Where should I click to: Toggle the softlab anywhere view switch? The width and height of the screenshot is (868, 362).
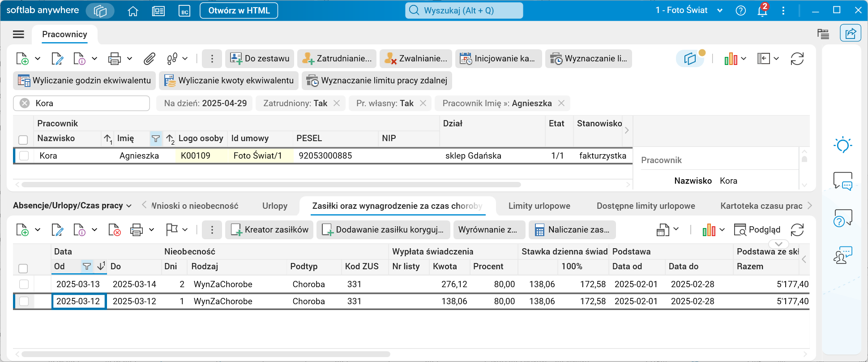(100, 11)
